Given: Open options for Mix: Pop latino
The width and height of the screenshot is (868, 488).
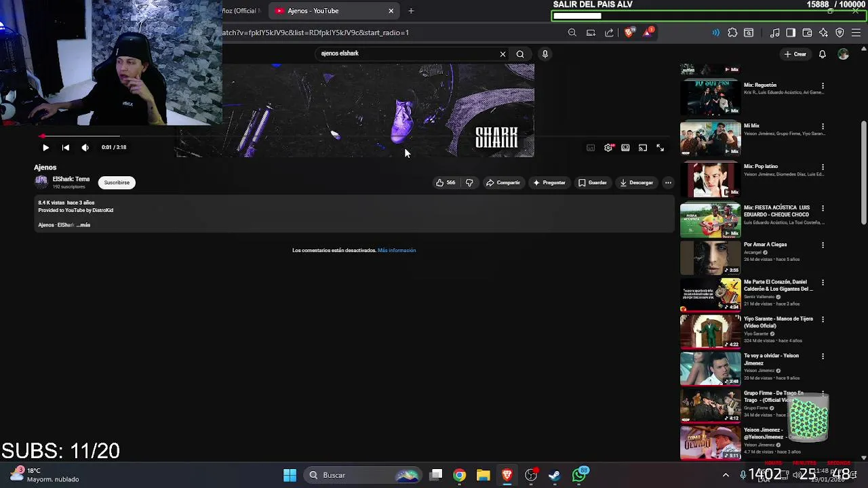Looking at the screenshot, I should pos(823,167).
